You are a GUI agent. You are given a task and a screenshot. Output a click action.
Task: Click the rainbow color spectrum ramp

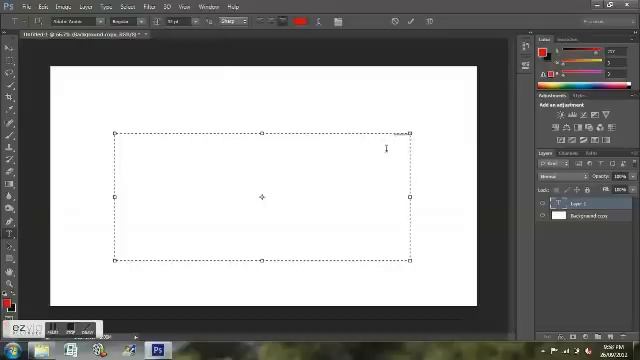click(x=584, y=85)
